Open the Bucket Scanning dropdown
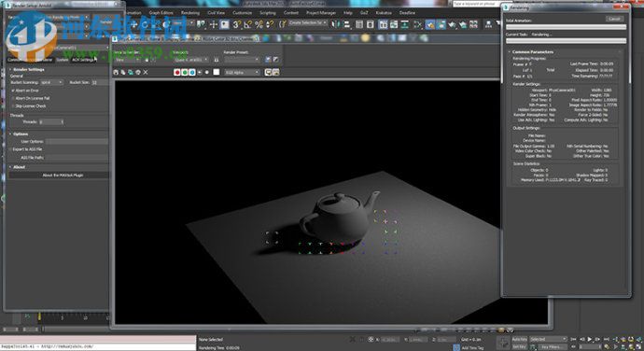 51,82
